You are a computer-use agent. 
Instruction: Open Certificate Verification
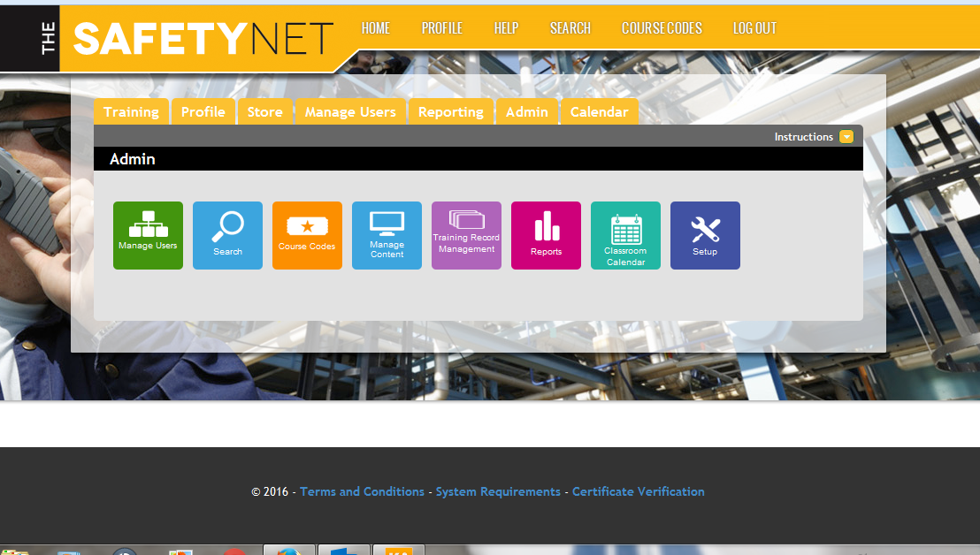coord(639,490)
